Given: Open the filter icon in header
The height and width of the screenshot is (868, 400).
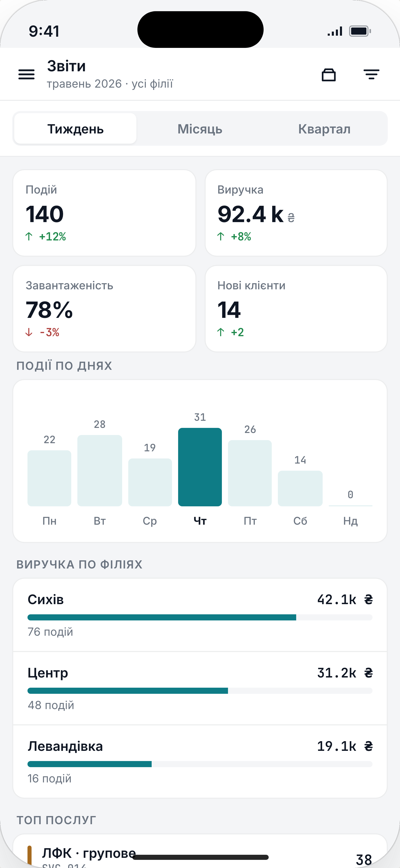Looking at the screenshot, I should click(x=372, y=74).
